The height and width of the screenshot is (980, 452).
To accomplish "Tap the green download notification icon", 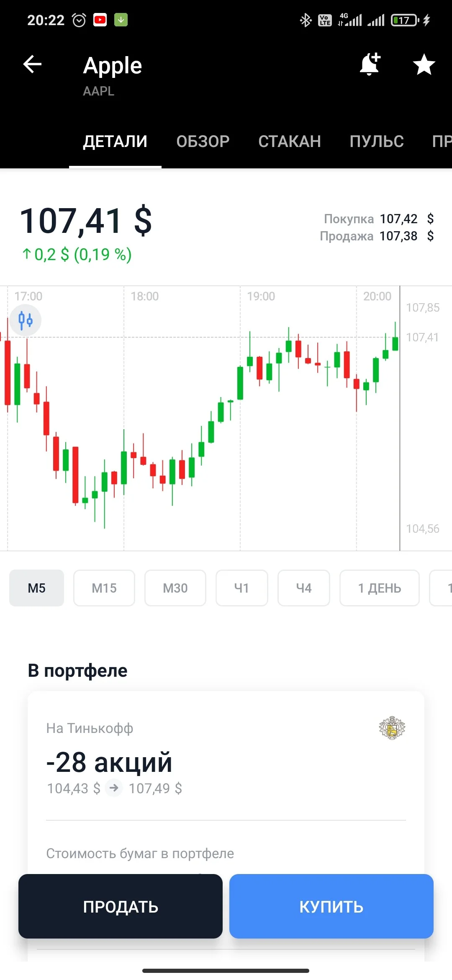I will (x=121, y=20).
